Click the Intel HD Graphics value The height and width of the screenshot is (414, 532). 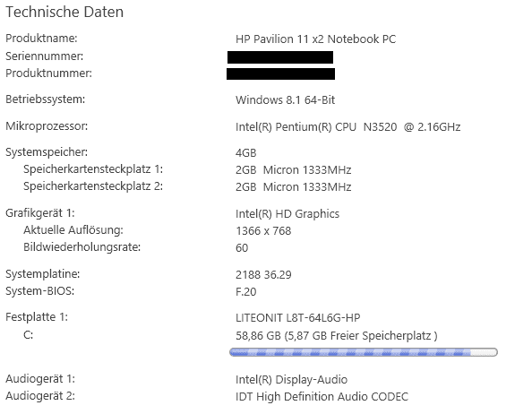coord(287,214)
